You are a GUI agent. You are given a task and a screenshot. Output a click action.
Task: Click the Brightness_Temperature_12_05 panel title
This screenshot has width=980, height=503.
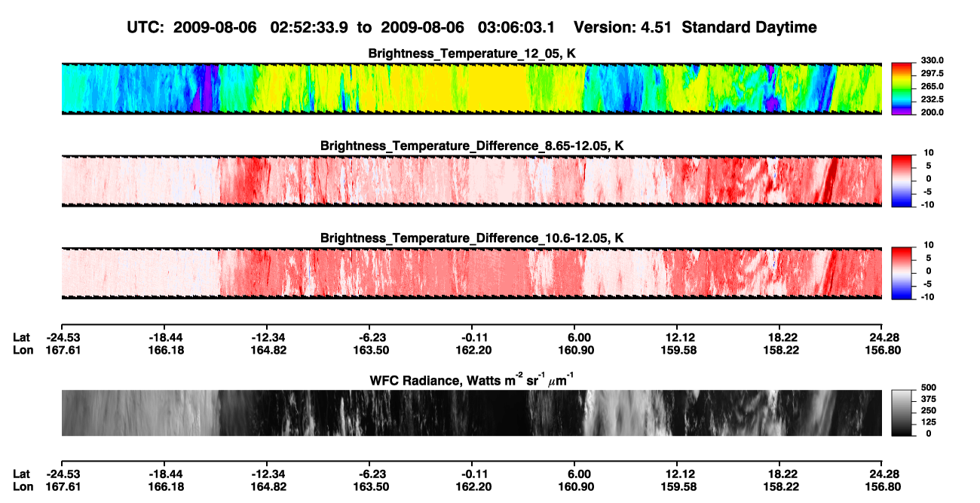pos(472,54)
